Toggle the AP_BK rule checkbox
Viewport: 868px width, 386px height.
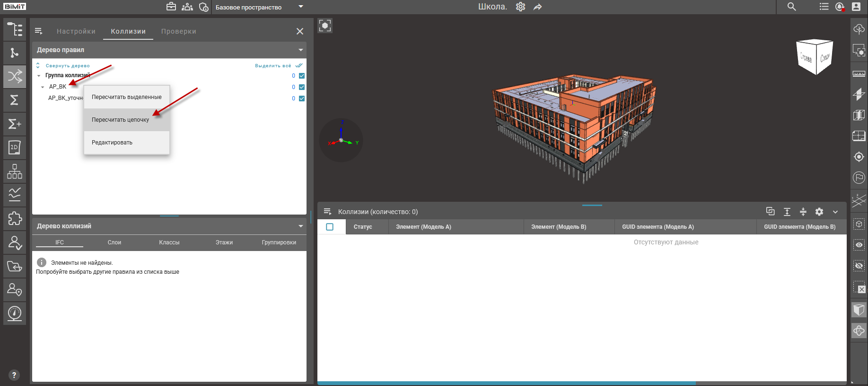pos(302,87)
